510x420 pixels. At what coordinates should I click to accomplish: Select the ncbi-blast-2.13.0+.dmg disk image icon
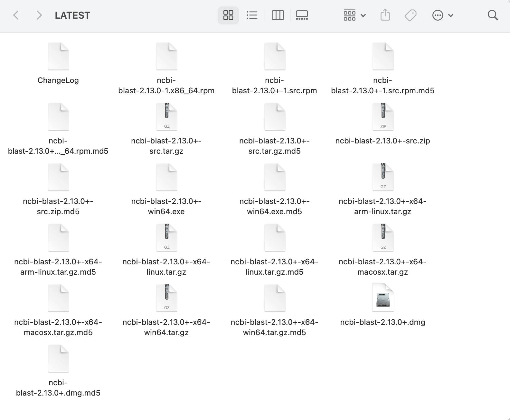[x=383, y=297]
